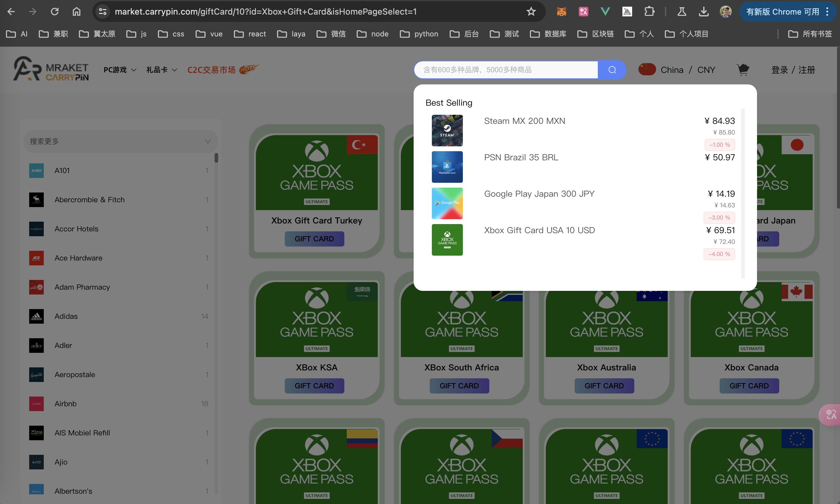Open the translate extension in toolbar
Screen dimensions: 840x504
coord(583,12)
